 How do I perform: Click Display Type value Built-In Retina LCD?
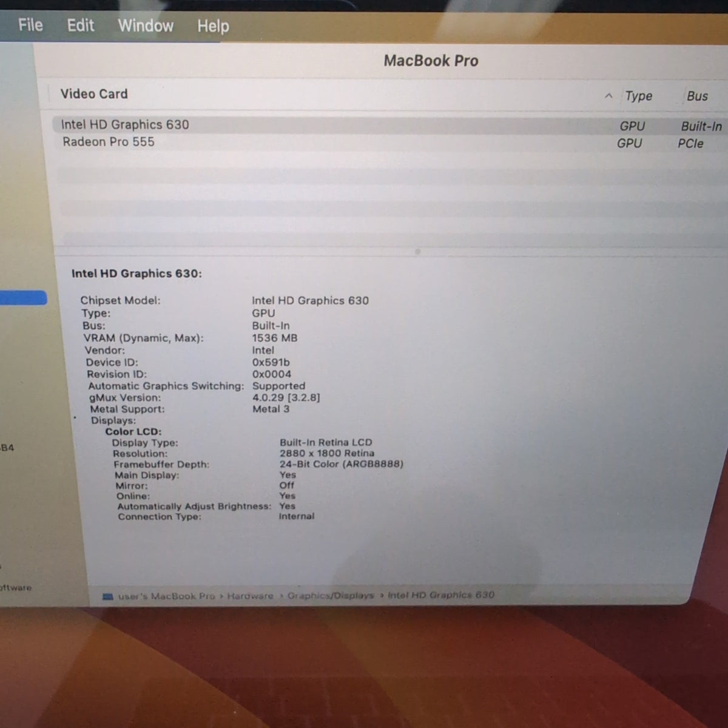tap(326, 442)
